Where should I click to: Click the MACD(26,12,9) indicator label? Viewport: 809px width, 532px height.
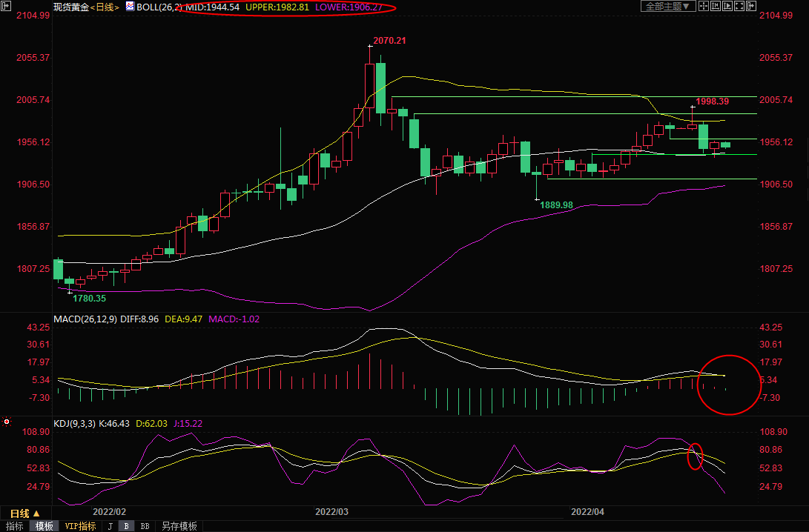83,319
